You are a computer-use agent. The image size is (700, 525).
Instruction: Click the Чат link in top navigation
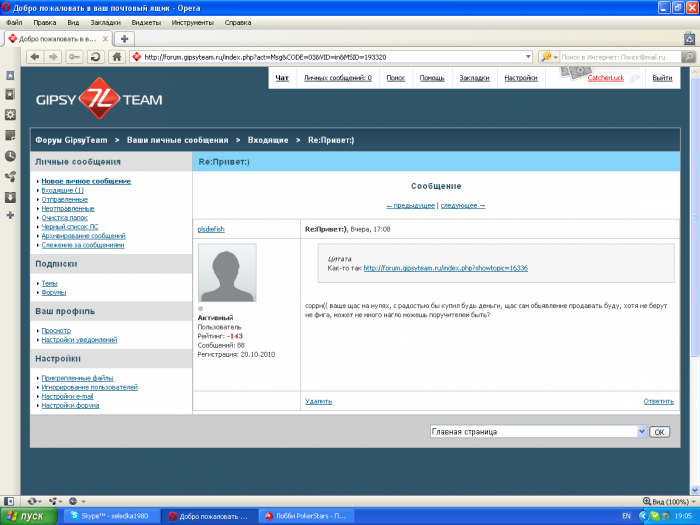pos(282,78)
